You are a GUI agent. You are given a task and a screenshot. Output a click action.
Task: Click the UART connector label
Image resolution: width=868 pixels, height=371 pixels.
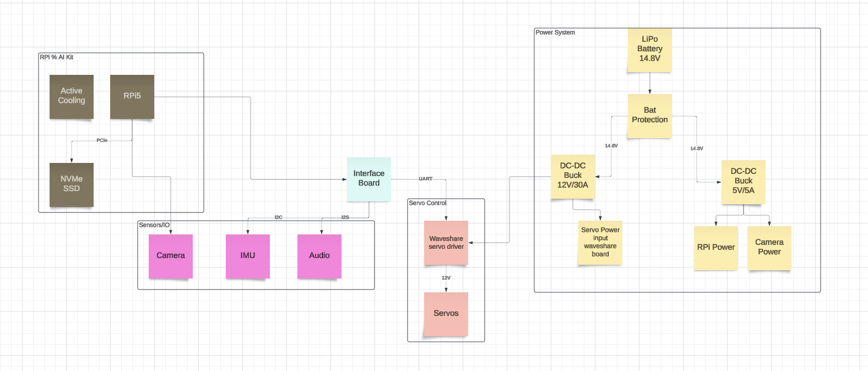(x=426, y=179)
